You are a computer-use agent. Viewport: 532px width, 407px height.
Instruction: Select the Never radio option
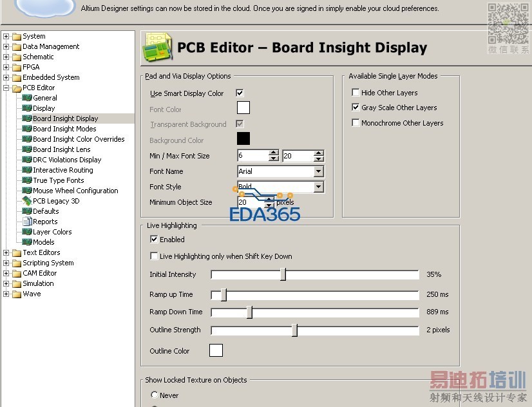(155, 395)
